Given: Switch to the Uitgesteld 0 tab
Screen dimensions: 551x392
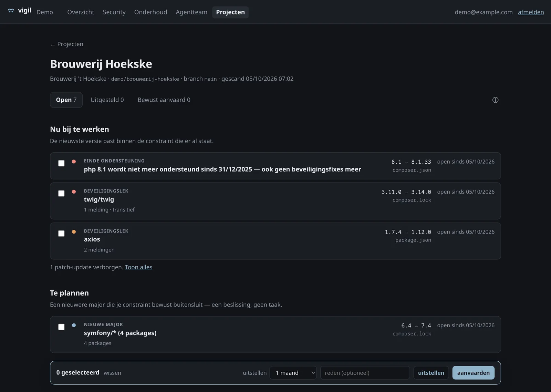Looking at the screenshot, I should pyautogui.click(x=107, y=100).
